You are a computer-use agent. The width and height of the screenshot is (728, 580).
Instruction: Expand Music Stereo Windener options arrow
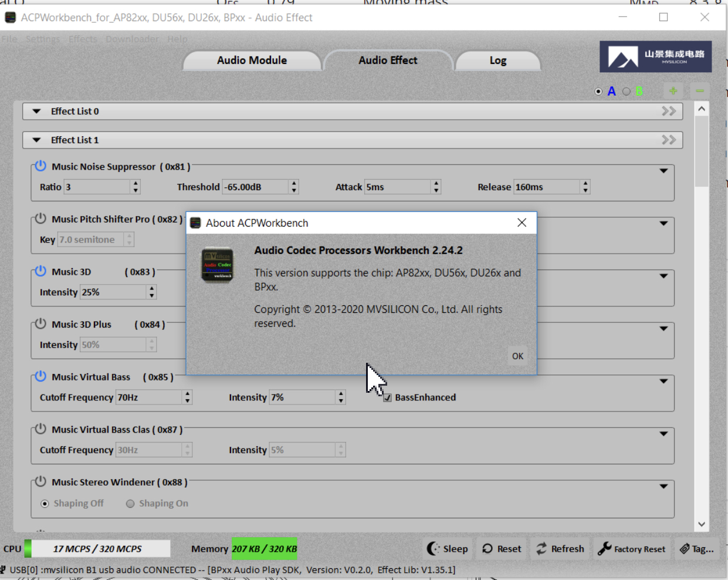coord(663,486)
